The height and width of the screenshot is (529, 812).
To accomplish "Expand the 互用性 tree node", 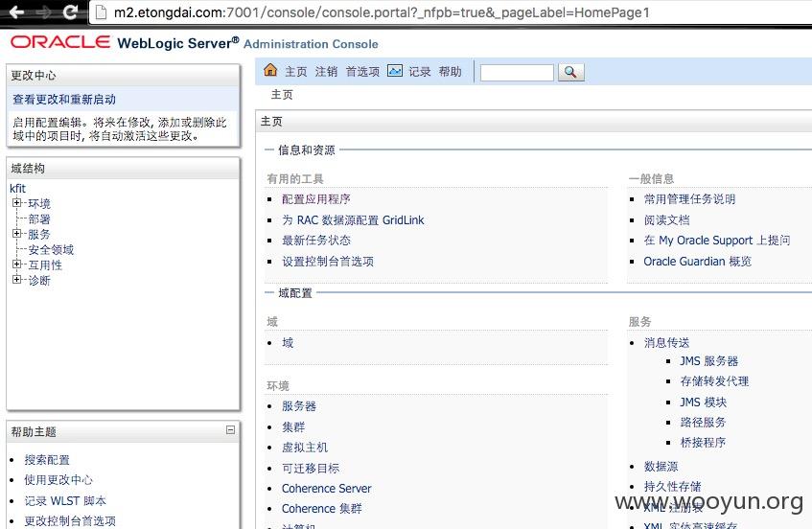I will [16, 264].
